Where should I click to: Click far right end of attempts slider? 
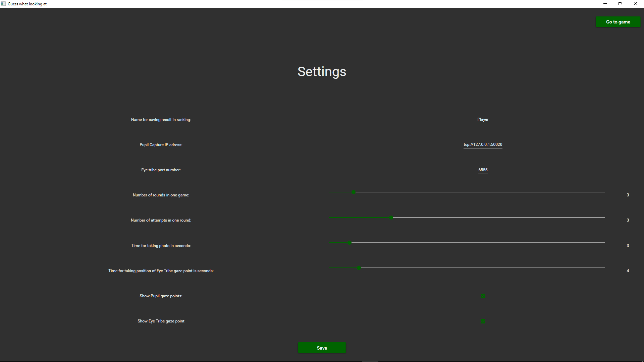pos(604,218)
